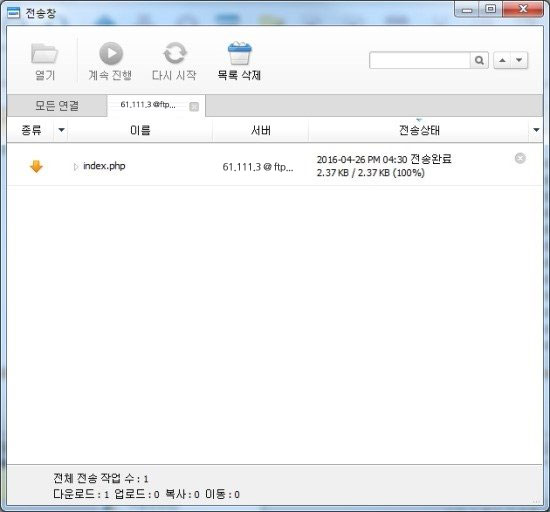Screen dimensions: 550x512
Task: Switch to the 모든 연결 tab
Action: (57, 106)
